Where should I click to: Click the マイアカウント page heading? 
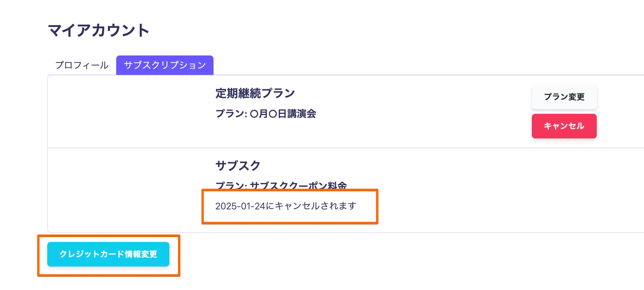(x=98, y=30)
